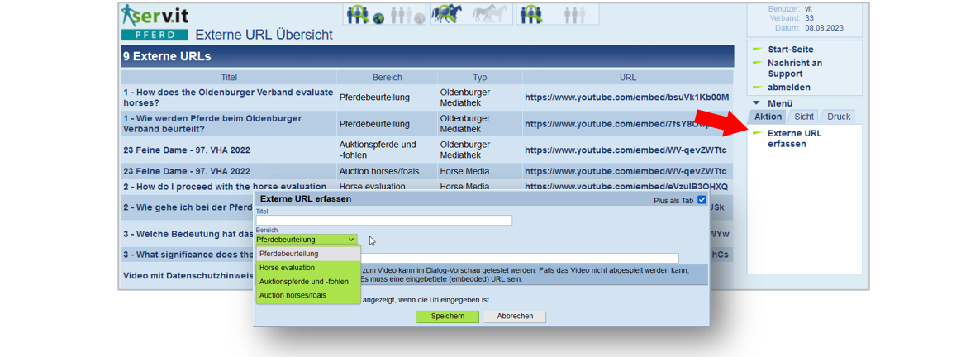Click the grayed-out horses icon
Image resolution: width=980 pixels, height=357 pixels.
click(x=492, y=13)
